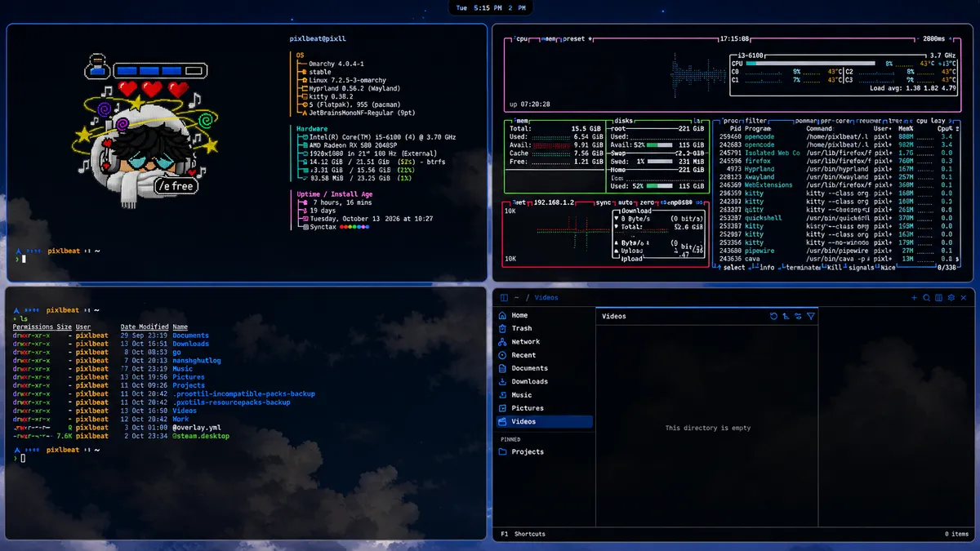Go to parent folder using up-arrow icon

(x=786, y=316)
